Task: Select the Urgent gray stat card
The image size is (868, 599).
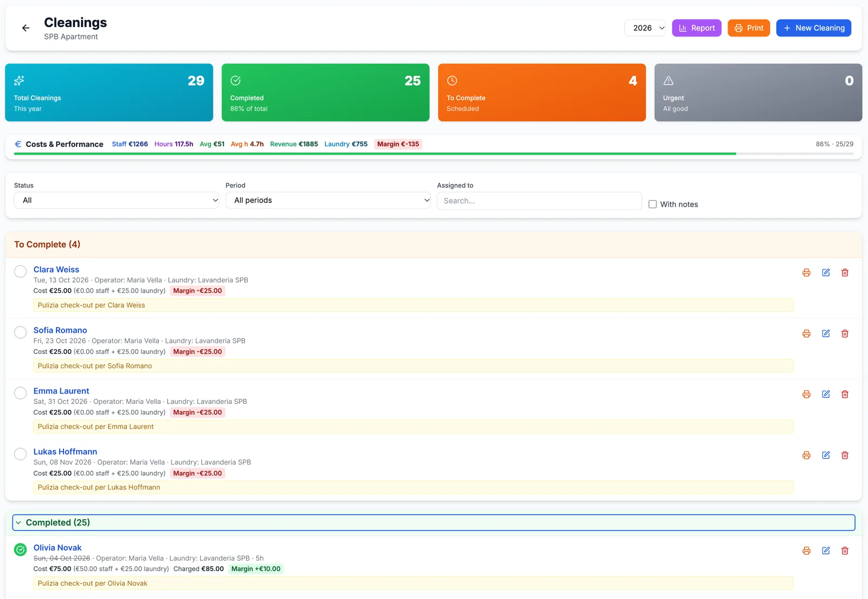Action: tap(758, 93)
